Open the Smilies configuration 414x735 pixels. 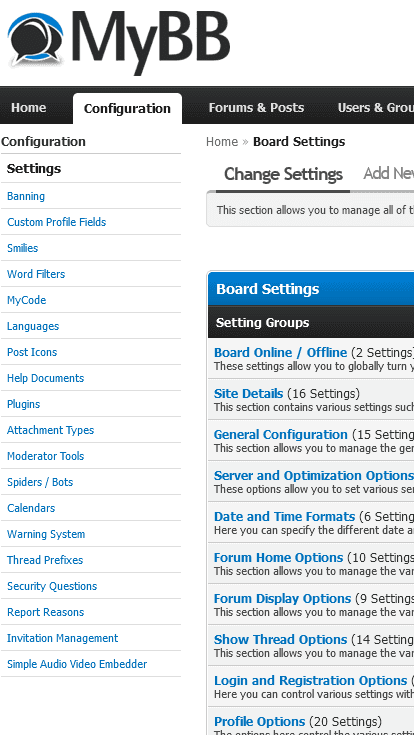[x=23, y=248]
